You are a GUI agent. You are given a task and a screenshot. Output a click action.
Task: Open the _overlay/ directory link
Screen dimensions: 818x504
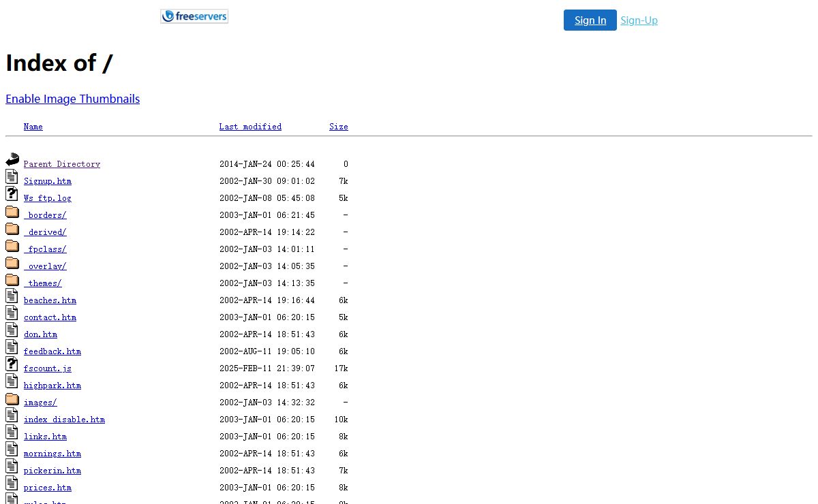click(x=45, y=266)
